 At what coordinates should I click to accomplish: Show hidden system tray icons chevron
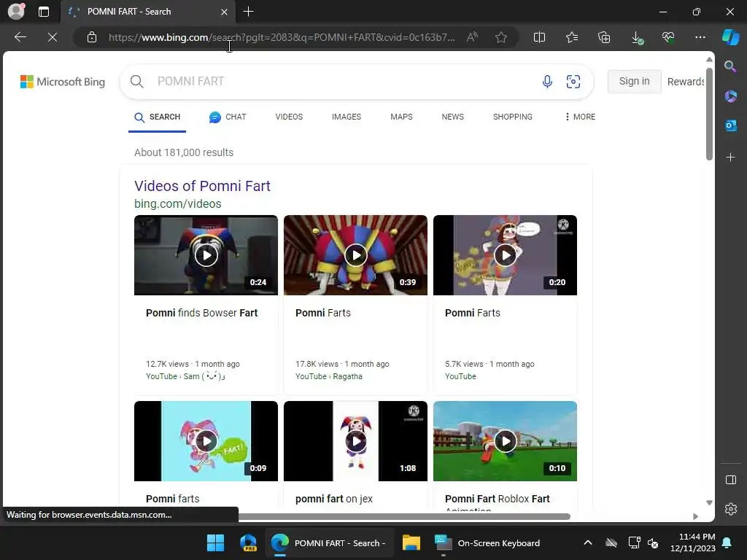coord(588,542)
